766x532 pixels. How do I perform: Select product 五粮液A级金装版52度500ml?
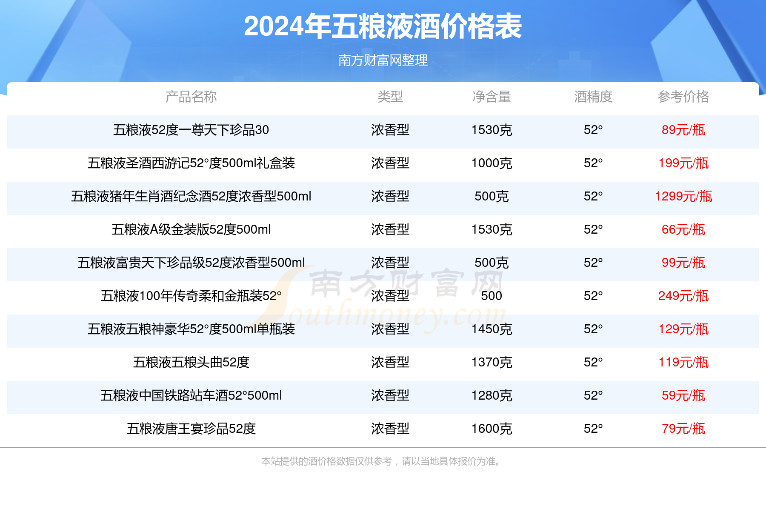click(x=191, y=229)
